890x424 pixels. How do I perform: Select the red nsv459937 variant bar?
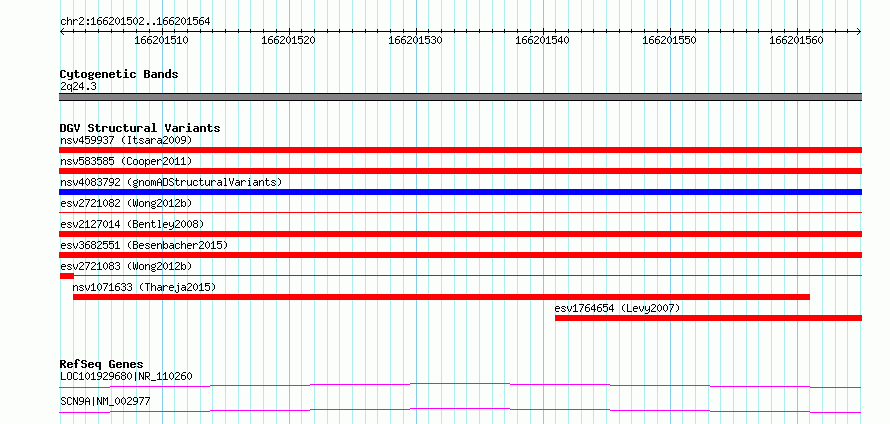pyautogui.click(x=460, y=150)
